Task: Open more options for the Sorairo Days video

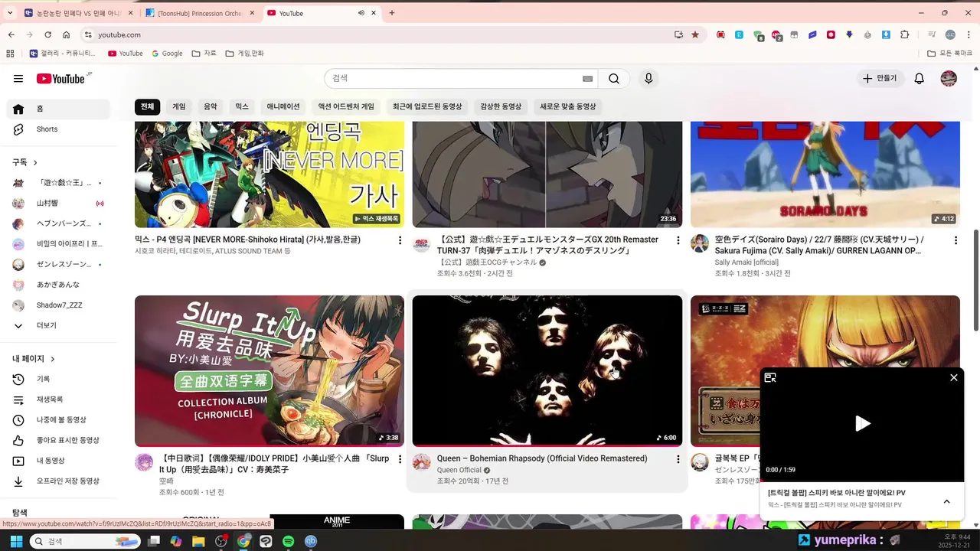Action: [x=955, y=240]
